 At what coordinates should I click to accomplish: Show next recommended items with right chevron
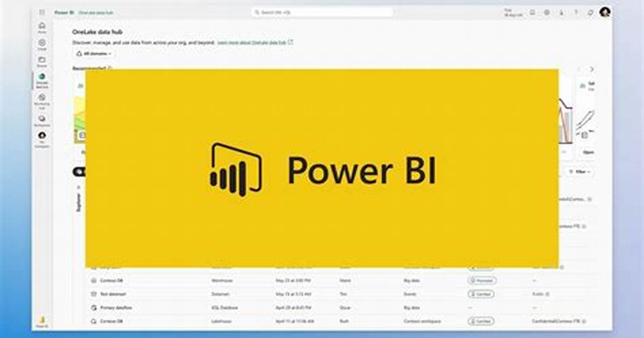point(592,69)
